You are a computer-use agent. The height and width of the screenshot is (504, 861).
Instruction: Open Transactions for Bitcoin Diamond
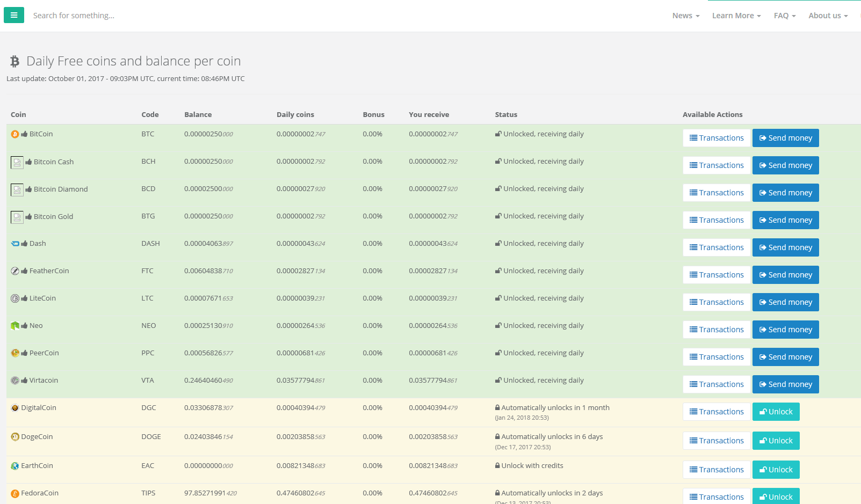[x=717, y=193]
